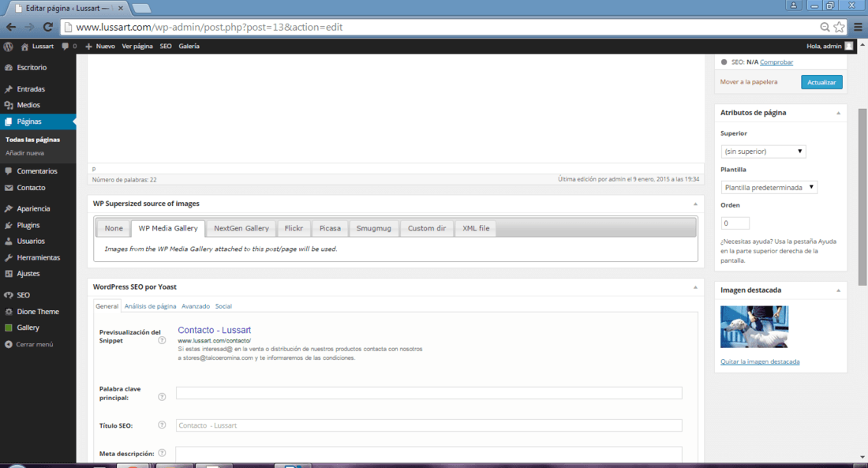Screen dimensions: 868x468
Task: Collapse Imagen destacada panel
Action: (838, 290)
